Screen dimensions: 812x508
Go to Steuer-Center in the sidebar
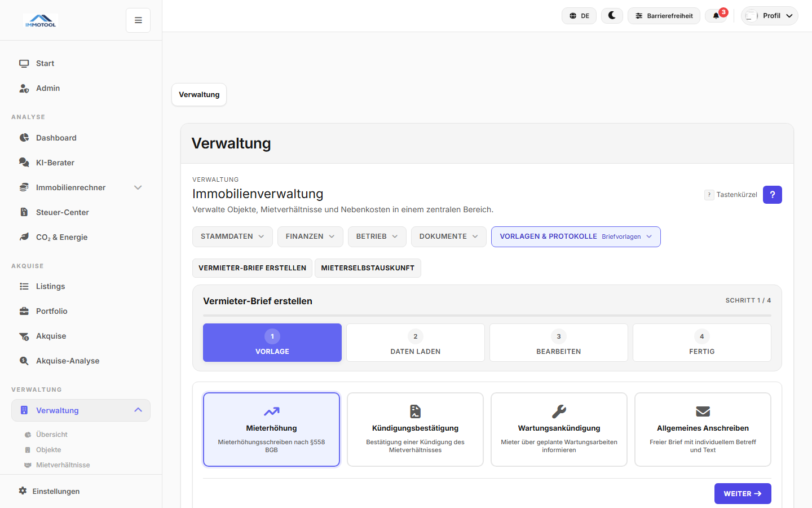[62, 212]
